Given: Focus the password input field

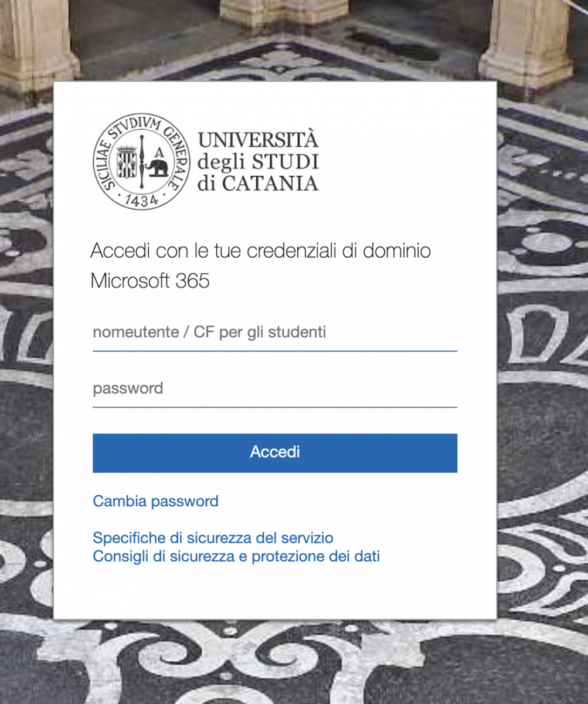Looking at the screenshot, I should point(274,389).
